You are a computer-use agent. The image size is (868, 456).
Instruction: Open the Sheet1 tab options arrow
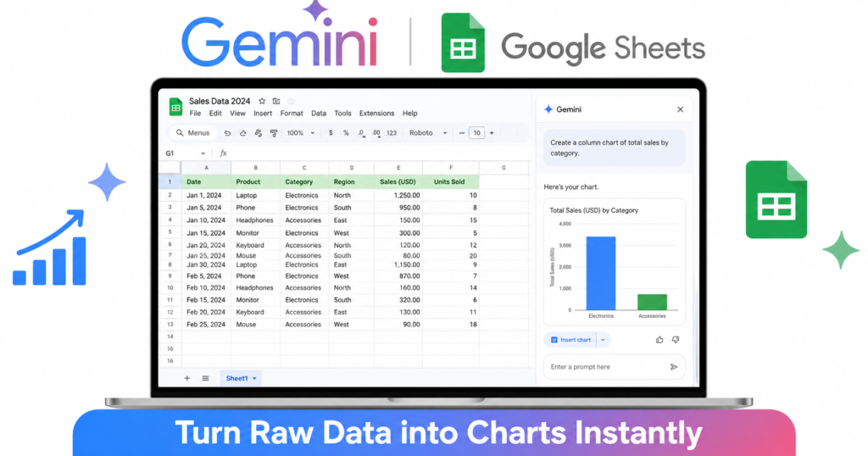[254, 379]
